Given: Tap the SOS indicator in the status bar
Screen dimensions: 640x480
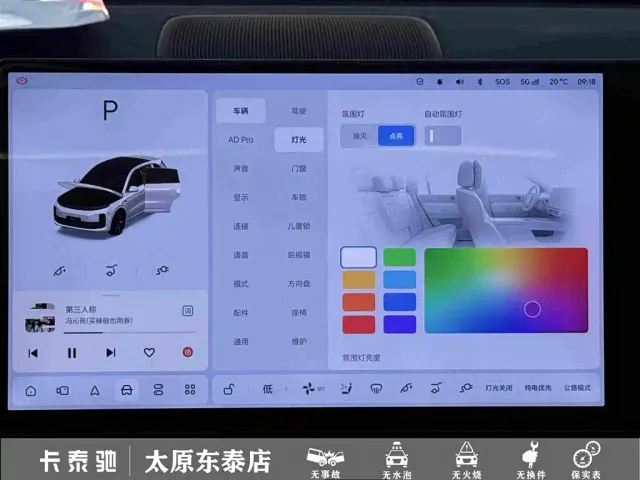Looking at the screenshot, I should (502, 82).
